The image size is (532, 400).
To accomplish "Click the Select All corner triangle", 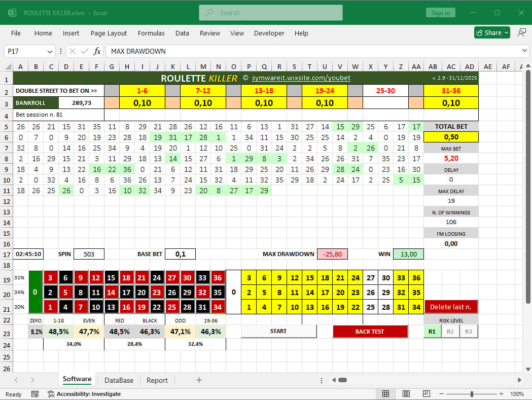I will 9,66.
